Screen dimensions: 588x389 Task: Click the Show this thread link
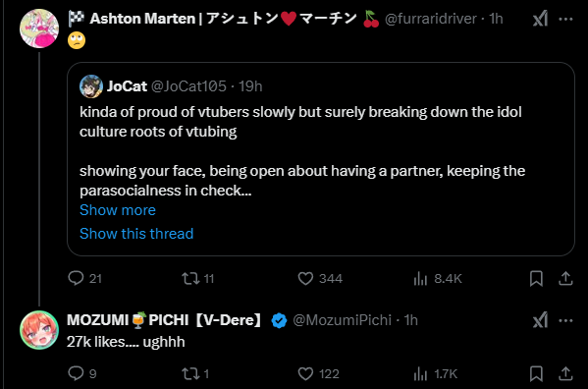tap(136, 234)
